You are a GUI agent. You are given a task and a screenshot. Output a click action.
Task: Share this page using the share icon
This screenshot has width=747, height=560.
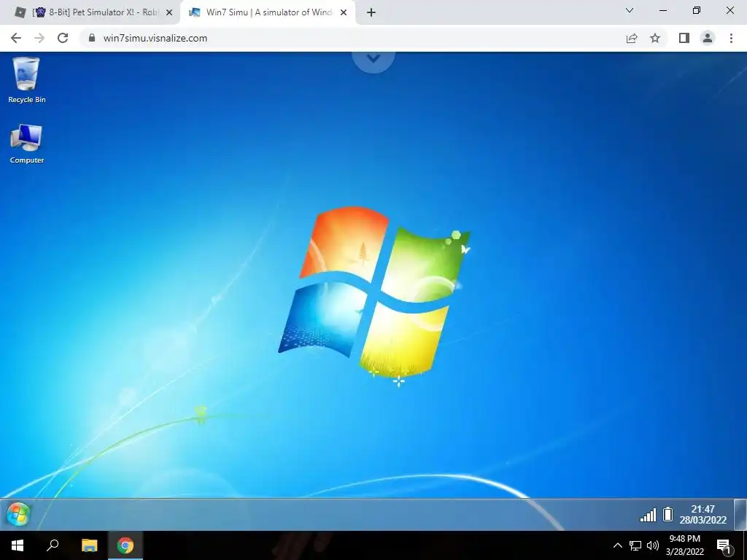tap(632, 38)
